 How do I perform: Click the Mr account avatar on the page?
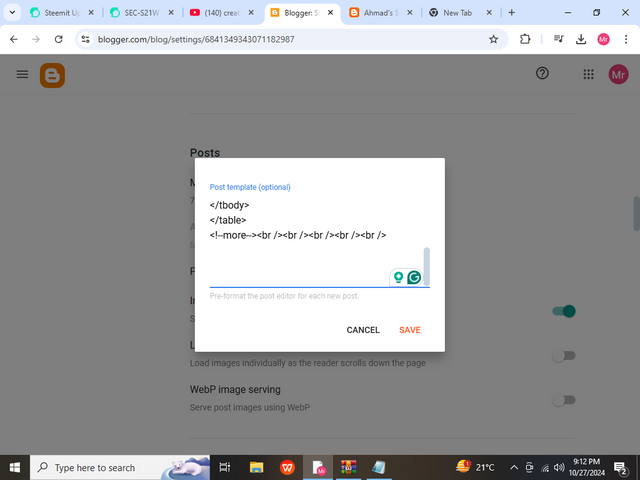click(x=618, y=74)
